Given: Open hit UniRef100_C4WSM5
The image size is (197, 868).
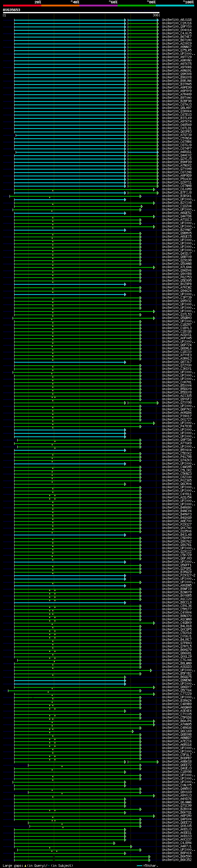Looking at the screenshot, I should click(x=177, y=467).
